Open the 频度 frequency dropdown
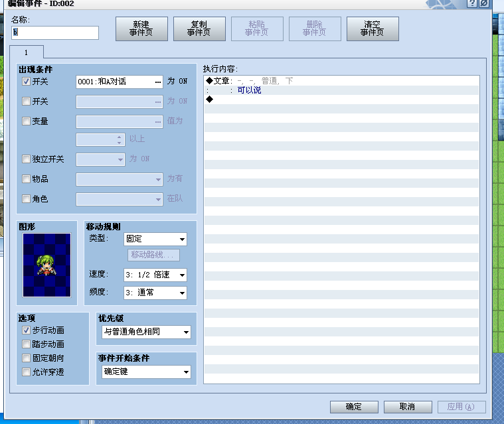This screenshot has width=504, height=424. tap(155, 293)
